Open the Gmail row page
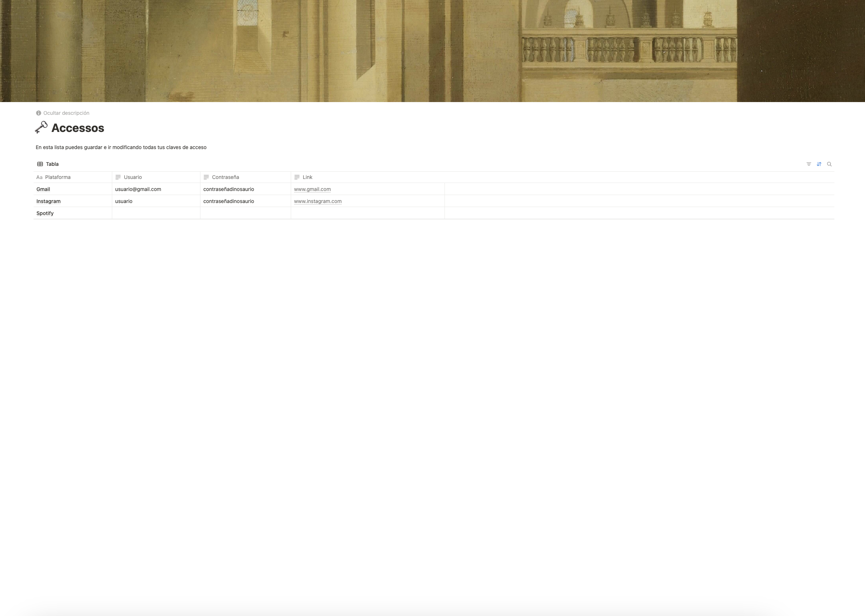865x616 pixels. point(43,189)
